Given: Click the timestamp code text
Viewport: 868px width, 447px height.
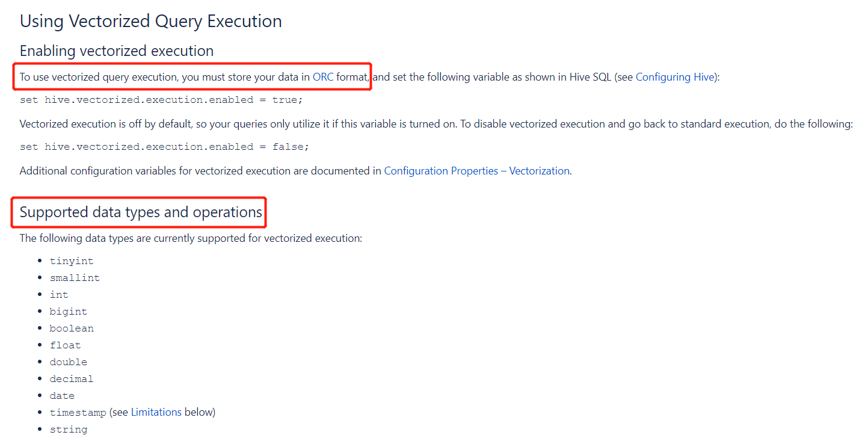Looking at the screenshot, I should click(78, 413).
